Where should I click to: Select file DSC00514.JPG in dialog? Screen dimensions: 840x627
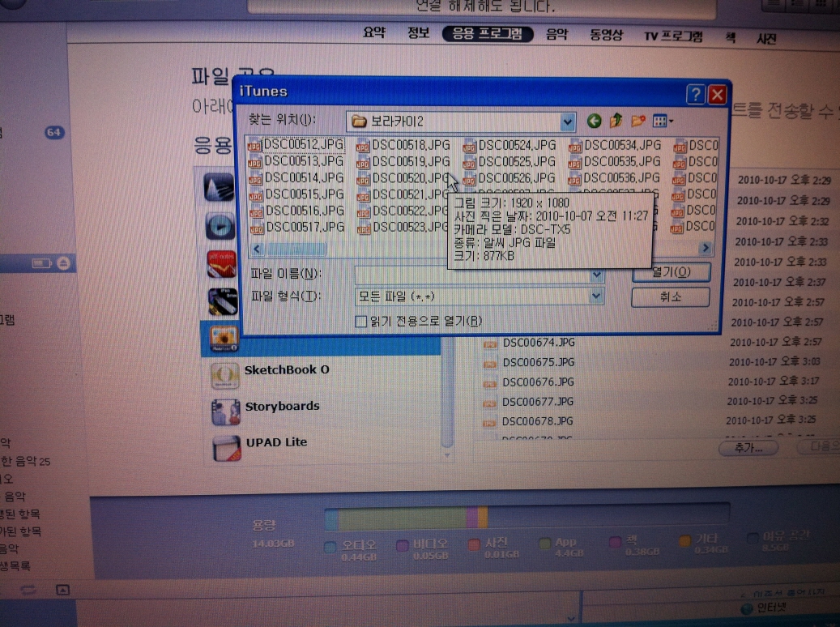pos(296,178)
